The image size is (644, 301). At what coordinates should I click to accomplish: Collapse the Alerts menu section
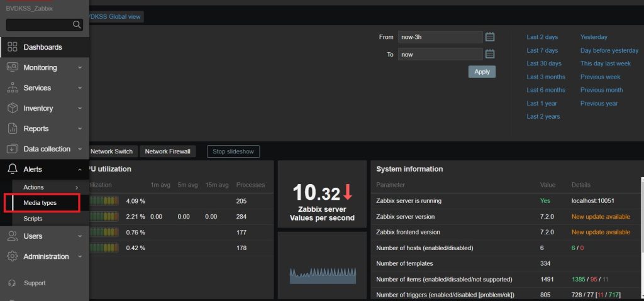(80, 170)
